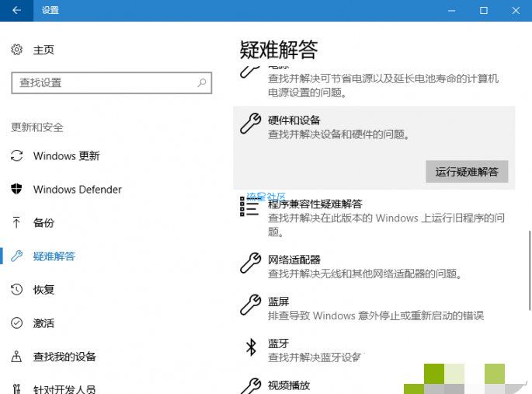
Task: Select 蓝牙 troubleshooter
Action: [x=278, y=343]
